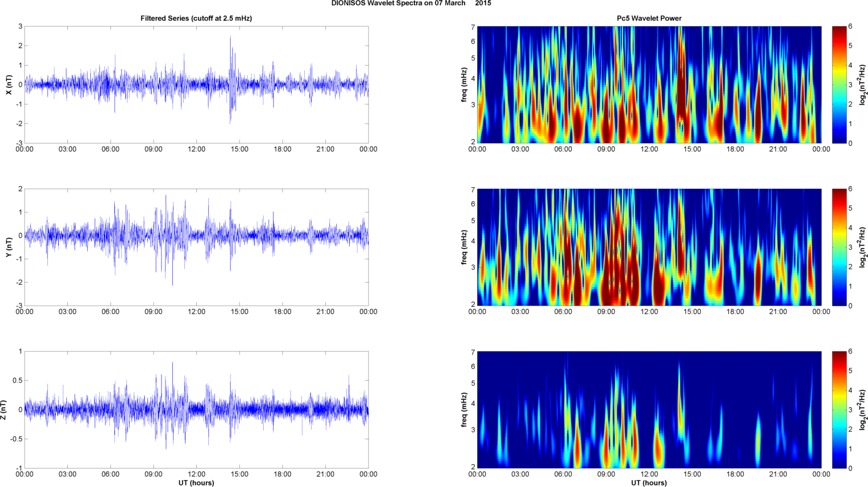This screenshot has height=487, width=868.
Task: Click the colorbar beside the bottom wavelet spectrum
Action: pyautogui.click(x=839, y=409)
